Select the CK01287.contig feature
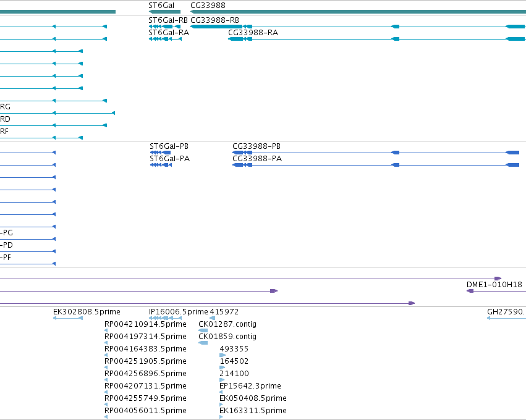526x420 pixels. click(x=203, y=330)
